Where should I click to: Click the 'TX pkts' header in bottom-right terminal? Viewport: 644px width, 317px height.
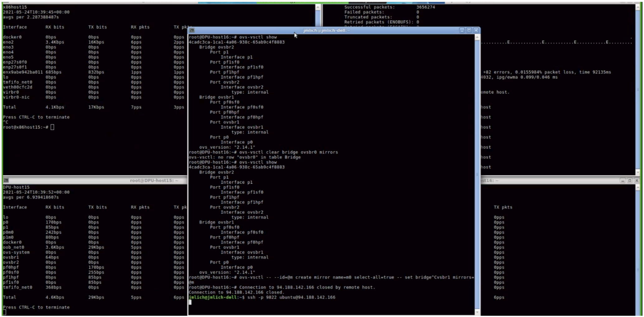[x=503, y=207]
